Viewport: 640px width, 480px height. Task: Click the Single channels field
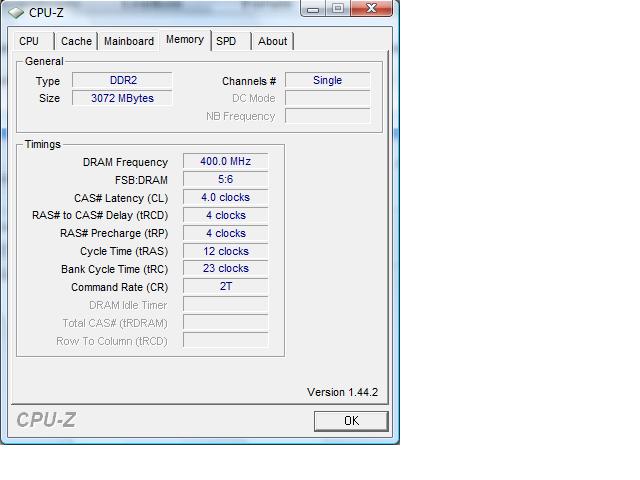tap(328, 80)
